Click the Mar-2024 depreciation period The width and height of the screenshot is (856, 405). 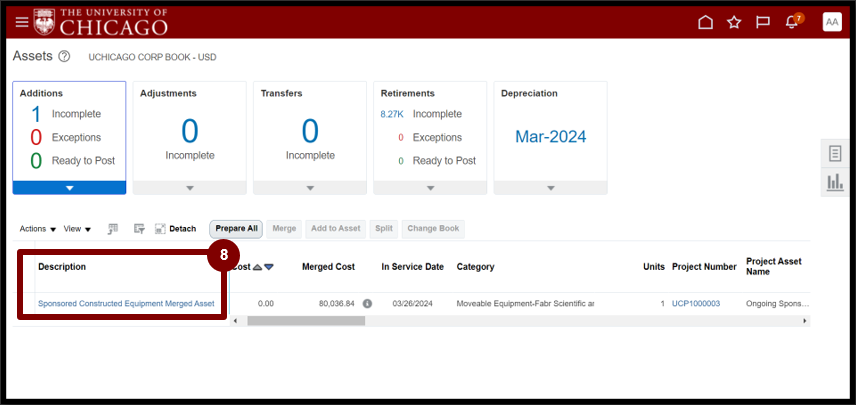pos(550,136)
